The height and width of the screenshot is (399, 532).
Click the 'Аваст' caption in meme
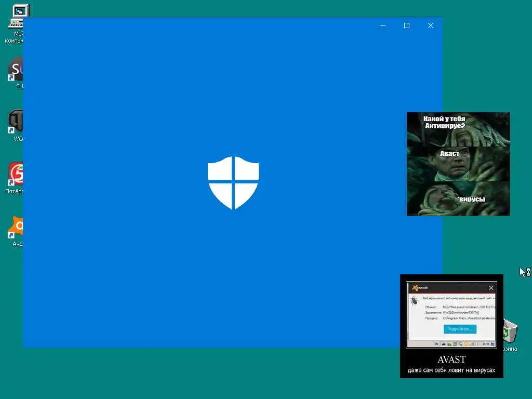click(449, 154)
